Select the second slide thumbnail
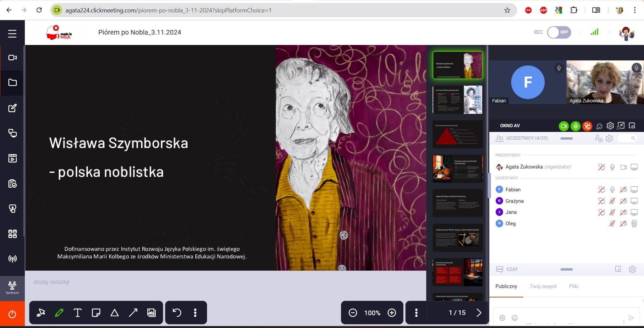This screenshot has width=644, height=328. [x=458, y=100]
